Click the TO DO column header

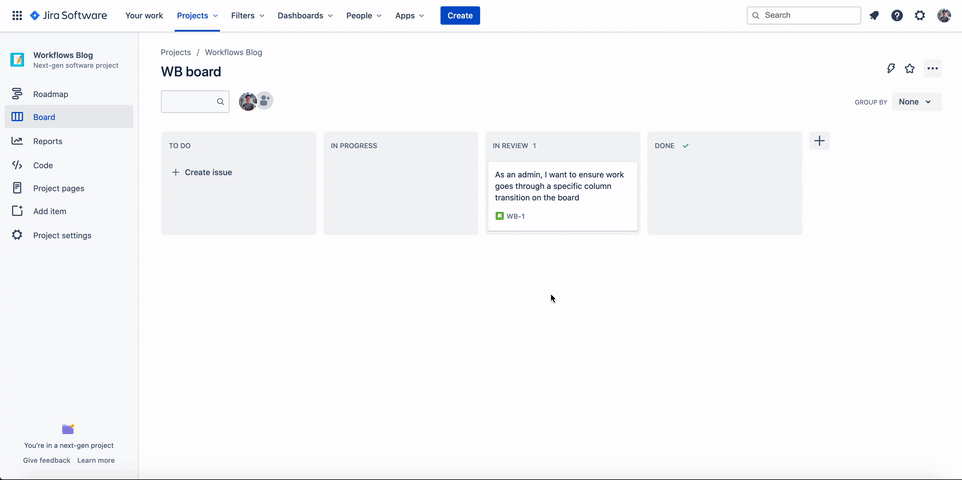[x=180, y=146]
